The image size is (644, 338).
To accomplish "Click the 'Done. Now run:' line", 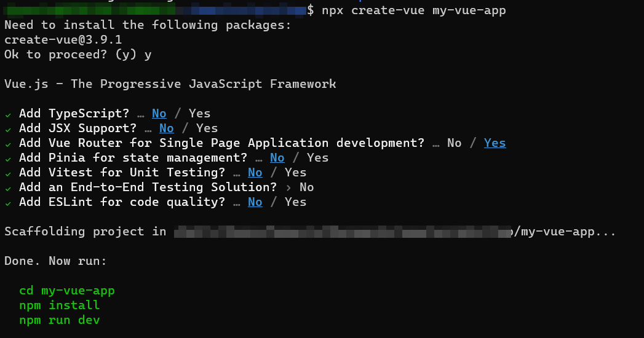I will [55, 261].
